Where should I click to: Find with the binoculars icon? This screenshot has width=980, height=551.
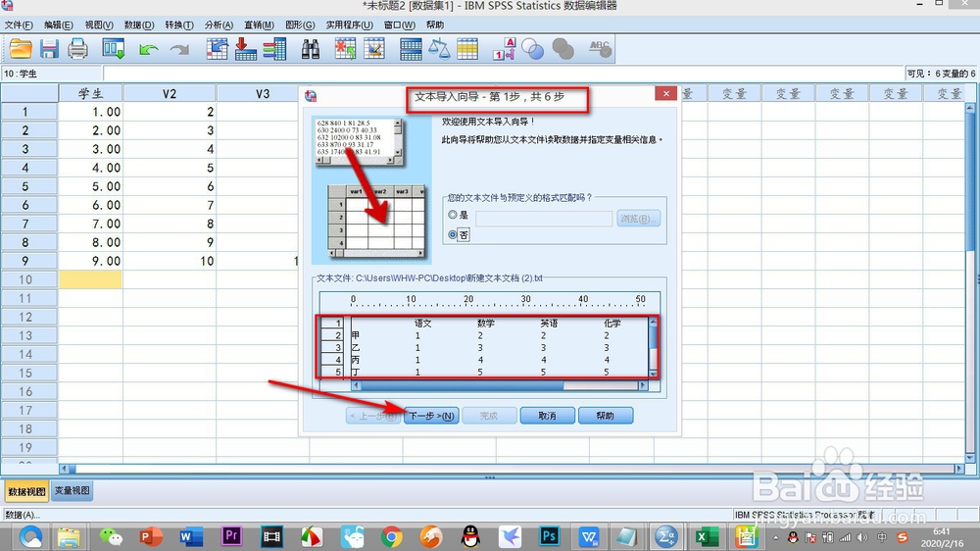point(311,49)
